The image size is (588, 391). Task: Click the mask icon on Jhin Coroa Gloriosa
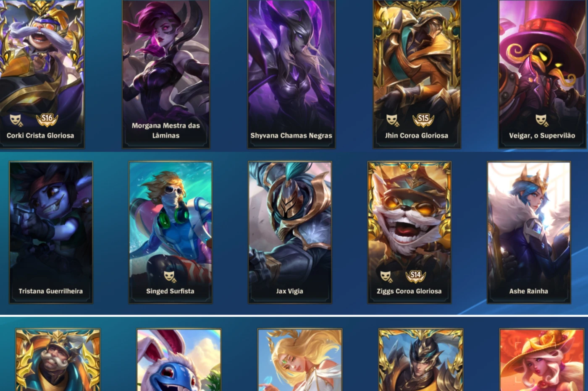392,120
